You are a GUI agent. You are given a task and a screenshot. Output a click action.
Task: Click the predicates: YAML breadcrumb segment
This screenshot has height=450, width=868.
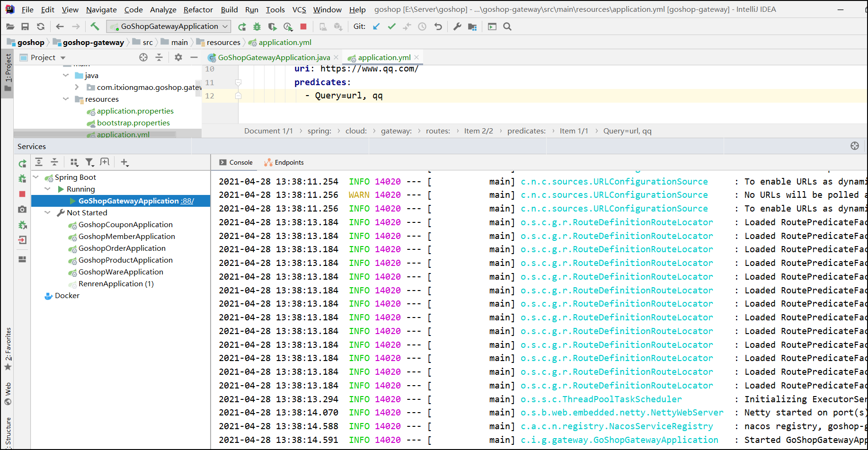526,131
